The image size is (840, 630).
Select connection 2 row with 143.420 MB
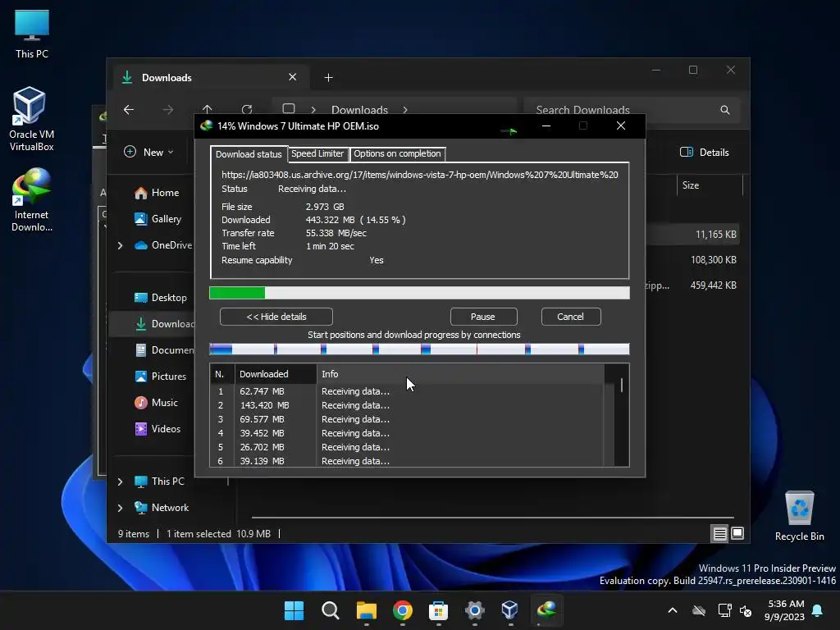pos(407,405)
